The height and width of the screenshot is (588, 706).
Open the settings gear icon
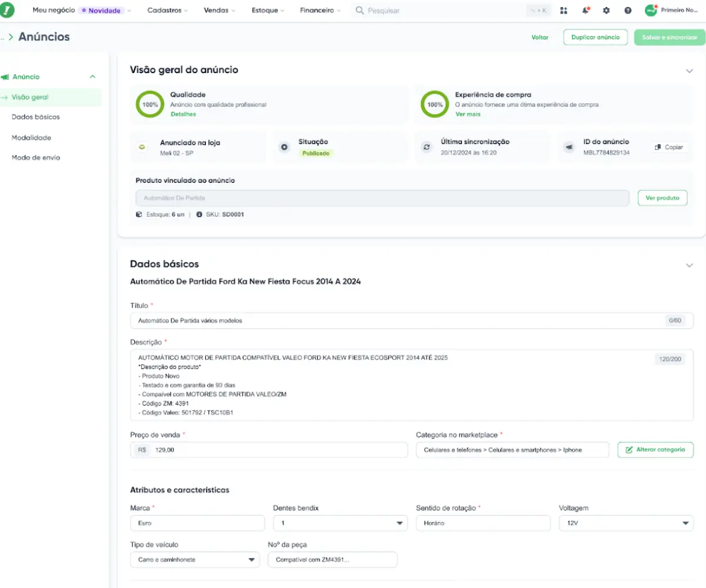click(x=607, y=11)
